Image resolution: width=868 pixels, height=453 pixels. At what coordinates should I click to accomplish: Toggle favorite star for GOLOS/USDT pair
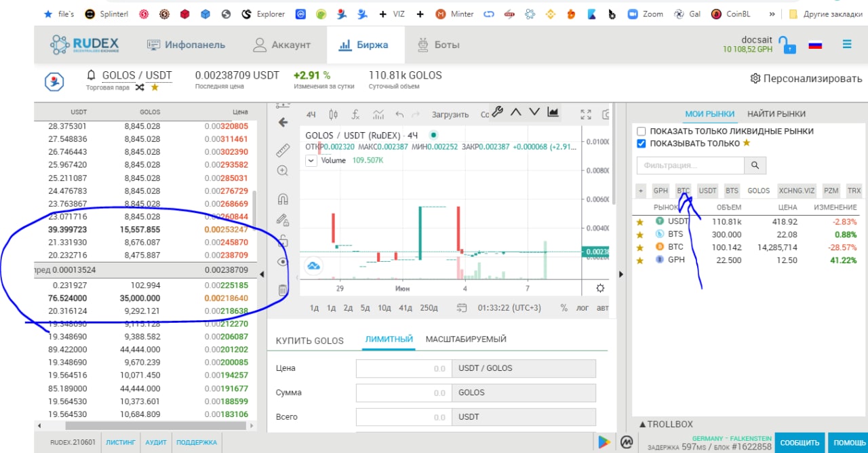[x=155, y=87]
